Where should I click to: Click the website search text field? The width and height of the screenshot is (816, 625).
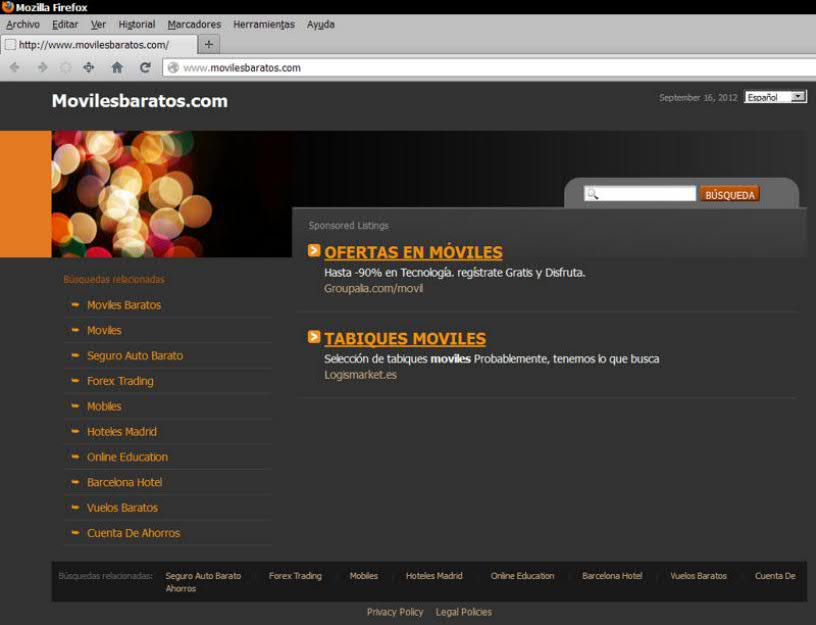pos(640,194)
